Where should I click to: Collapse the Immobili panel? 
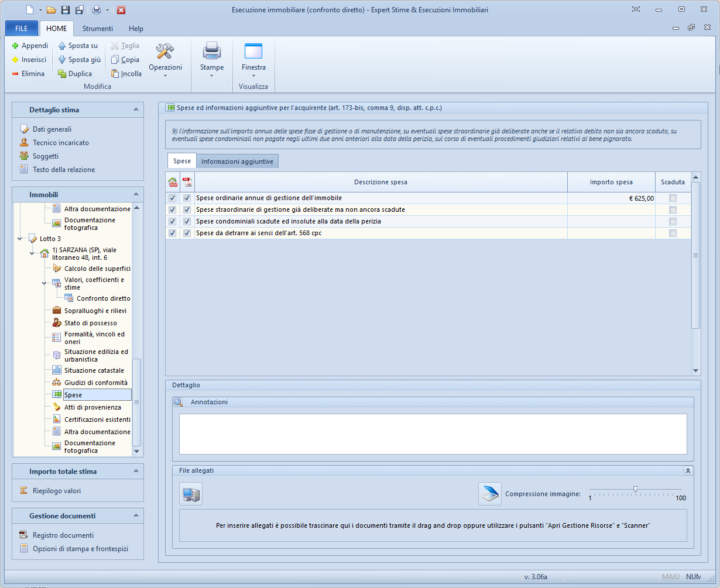[136, 194]
